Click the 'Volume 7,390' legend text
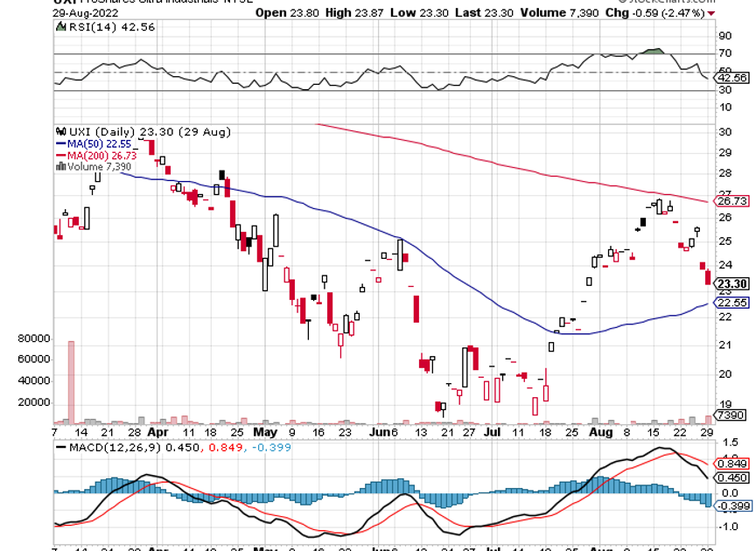The width and height of the screenshot is (756, 551). click(100, 167)
